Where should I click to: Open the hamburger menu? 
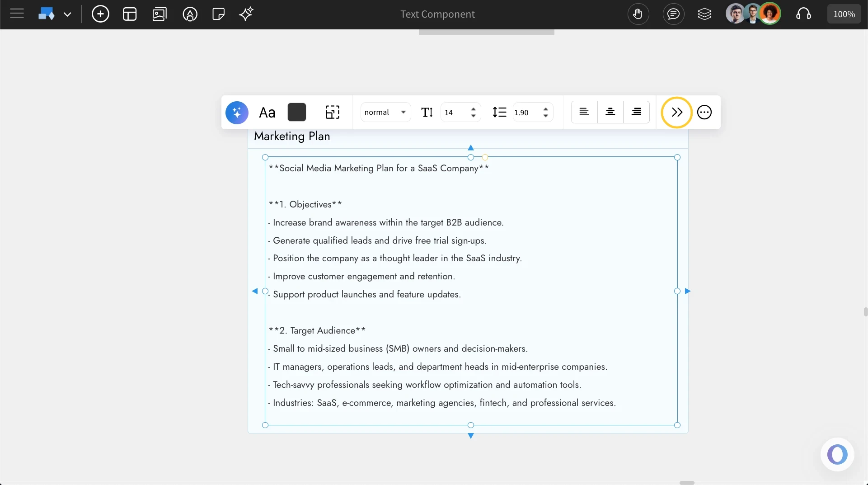coord(16,14)
